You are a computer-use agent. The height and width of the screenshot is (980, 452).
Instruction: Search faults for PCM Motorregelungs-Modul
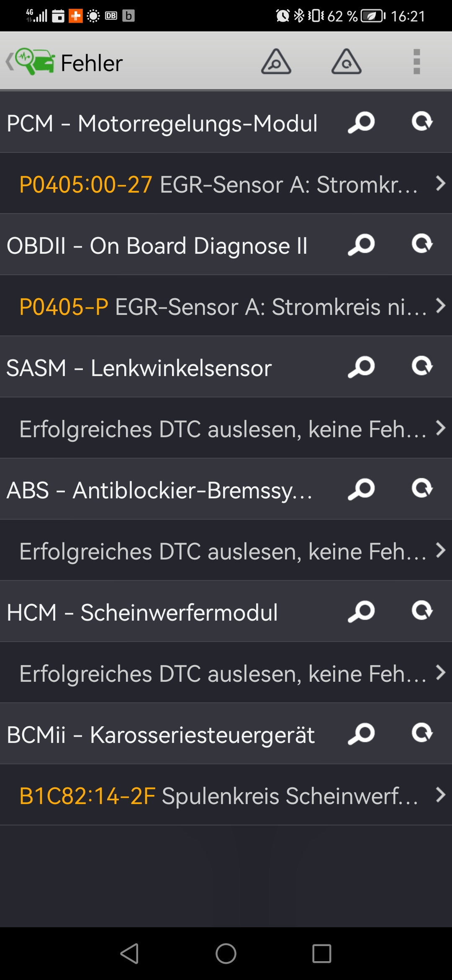[361, 123]
